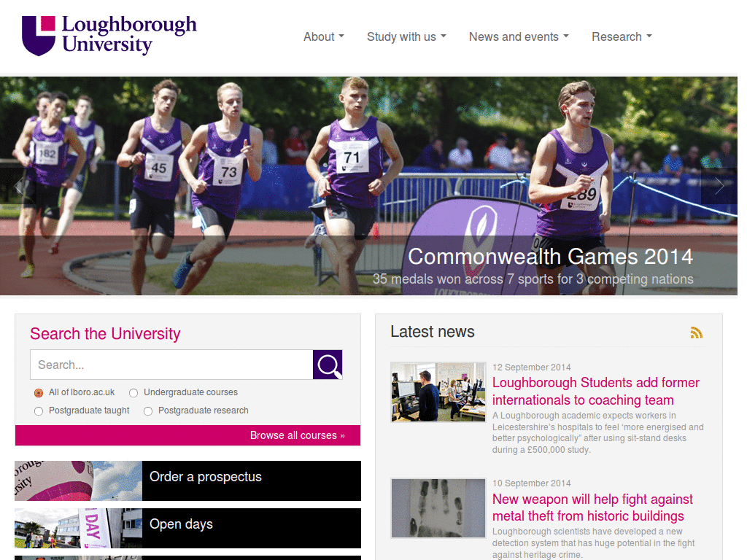Viewport: 747px width, 560px height.
Task: Open the Latest news RSS feed icon
Action: click(697, 332)
